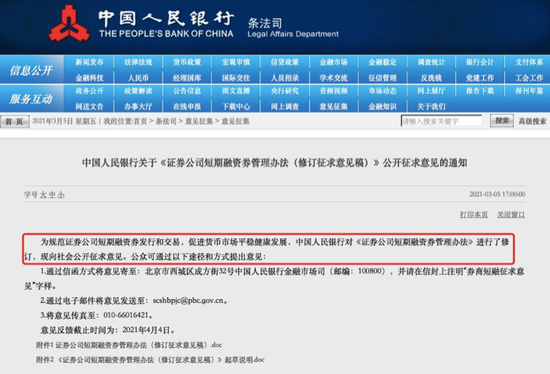Image resolution: width=550 pixels, height=374 pixels.
Task: Click 关闭窗口 close window link
Action: [x=511, y=214]
